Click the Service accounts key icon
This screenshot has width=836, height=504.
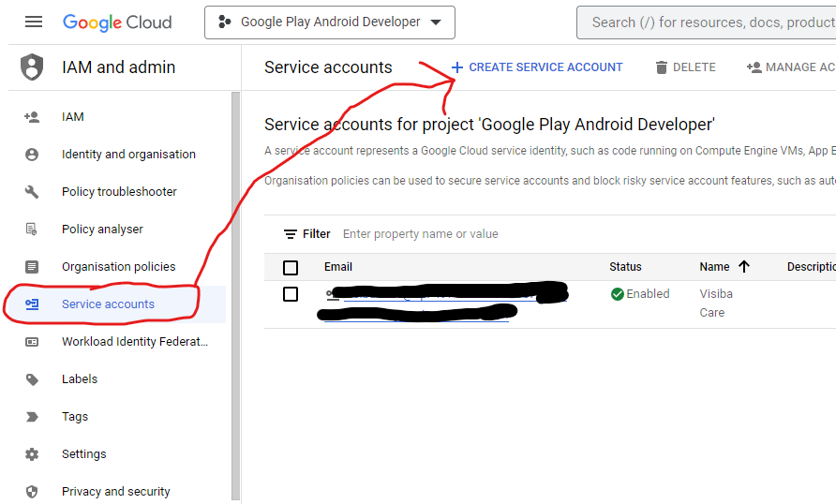(x=32, y=304)
